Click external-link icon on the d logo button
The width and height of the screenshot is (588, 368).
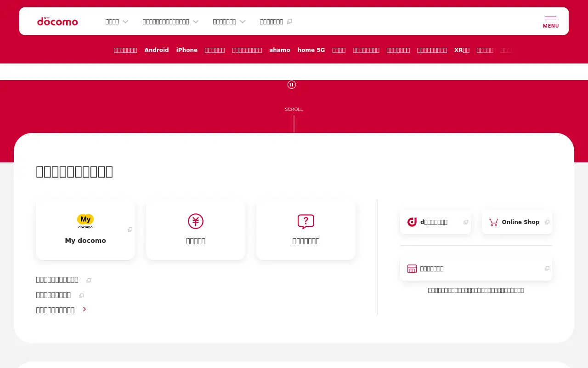[466, 222]
